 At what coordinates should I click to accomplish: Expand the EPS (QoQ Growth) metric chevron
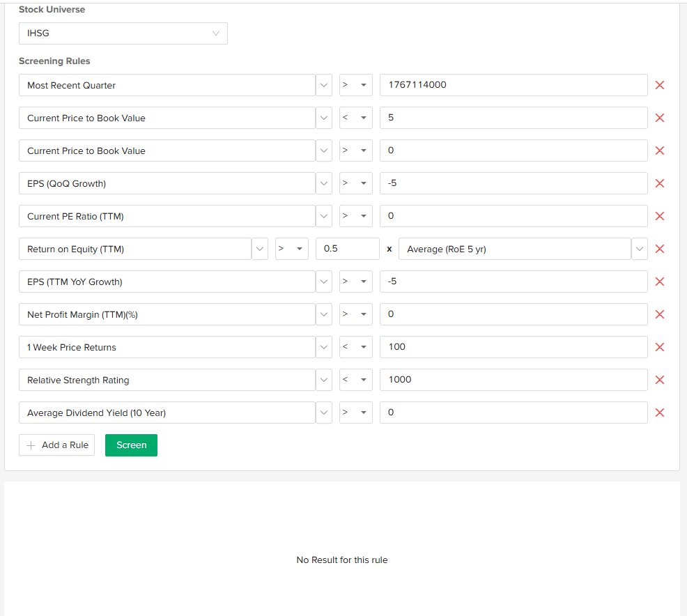point(324,183)
